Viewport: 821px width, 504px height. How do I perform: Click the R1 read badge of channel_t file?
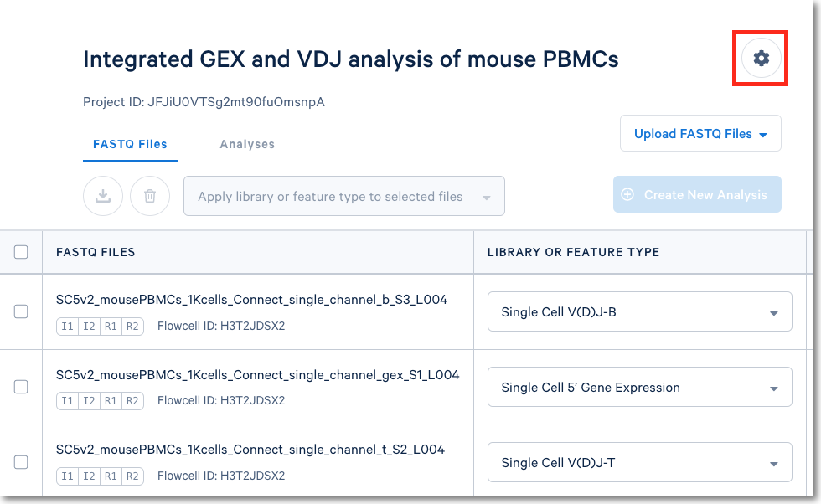click(x=110, y=476)
